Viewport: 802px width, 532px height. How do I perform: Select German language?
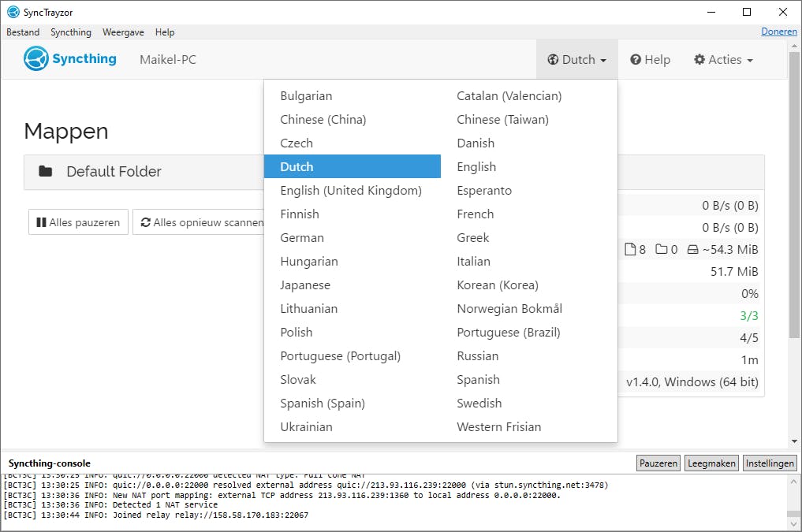pyautogui.click(x=353, y=238)
